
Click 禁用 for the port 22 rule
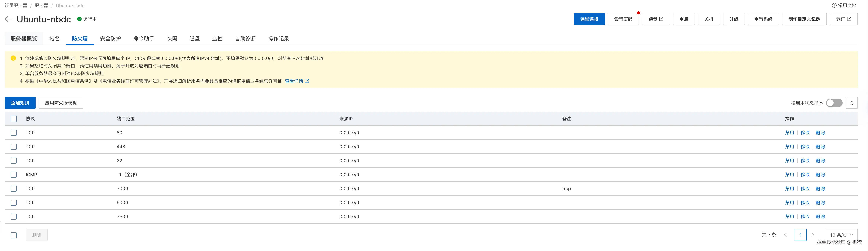click(x=789, y=161)
